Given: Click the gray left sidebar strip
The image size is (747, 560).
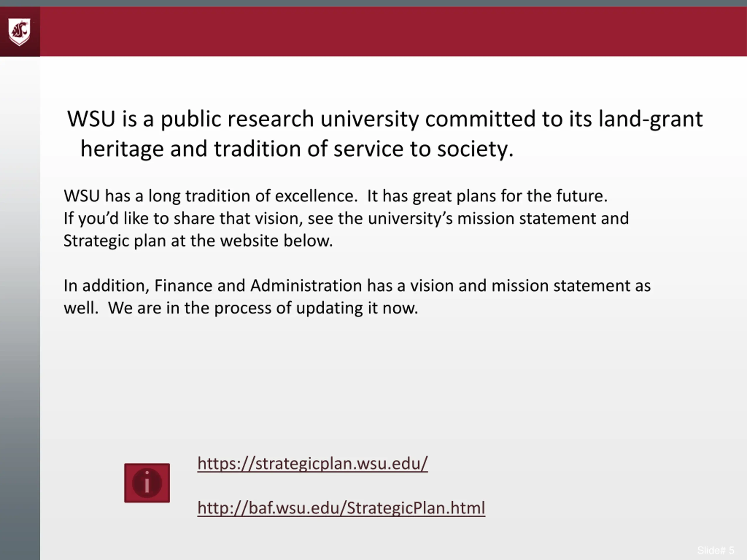Looking at the screenshot, I should 20,308.
